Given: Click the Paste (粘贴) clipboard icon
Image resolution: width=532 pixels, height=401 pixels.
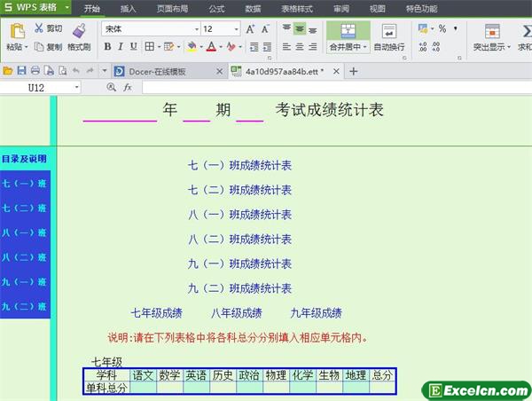Looking at the screenshot, I should pos(17,31).
